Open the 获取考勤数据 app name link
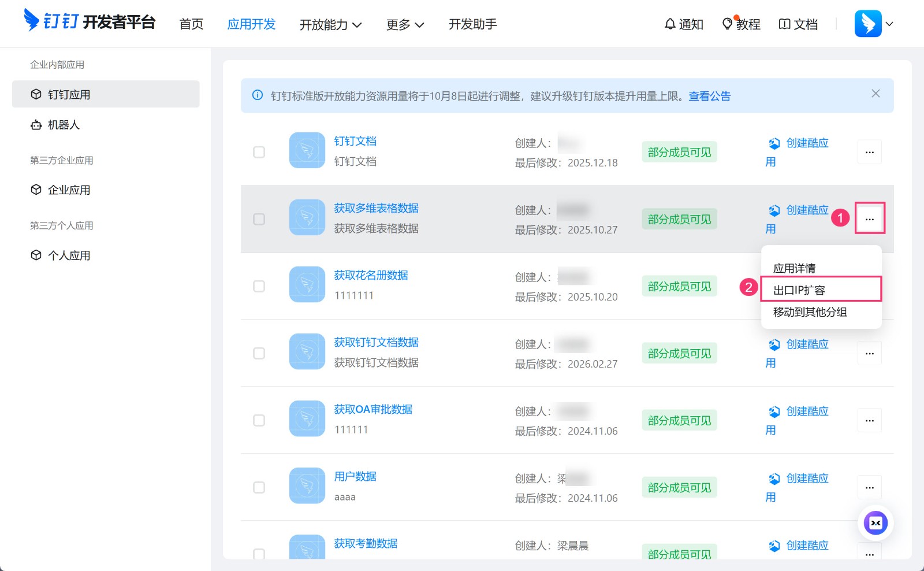The height and width of the screenshot is (571, 924). click(366, 543)
